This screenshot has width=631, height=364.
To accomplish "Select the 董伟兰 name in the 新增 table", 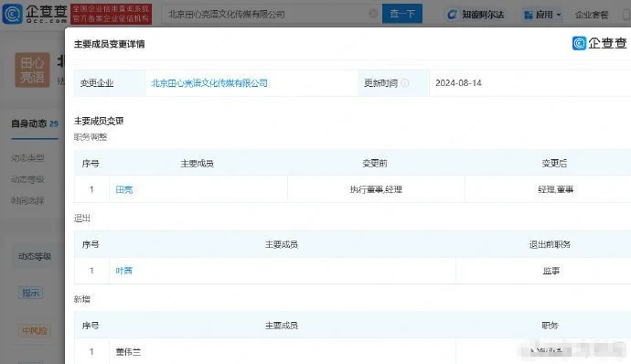I will pos(128,352).
